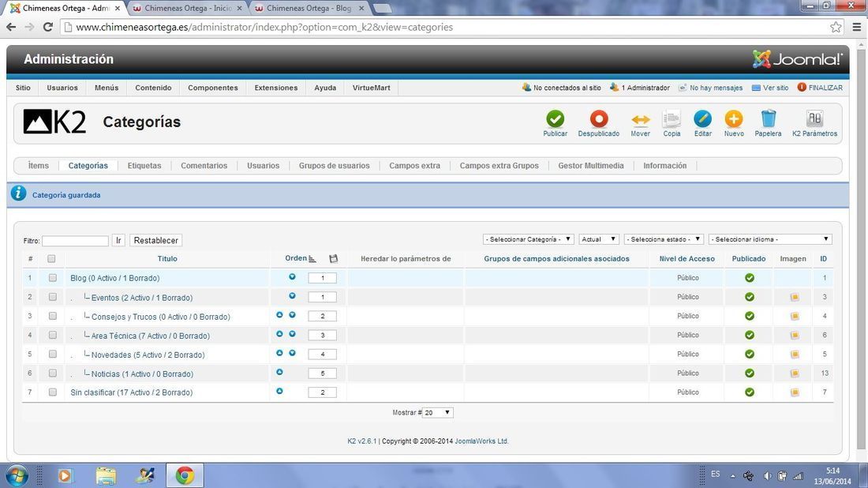Viewport: 868px width, 488px height.
Task: Toggle published status of Novedades category
Action: (750, 354)
